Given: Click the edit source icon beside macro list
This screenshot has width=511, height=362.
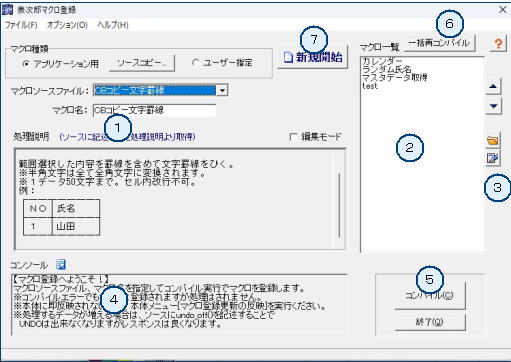Looking at the screenshot, I should tap(493, 158).
